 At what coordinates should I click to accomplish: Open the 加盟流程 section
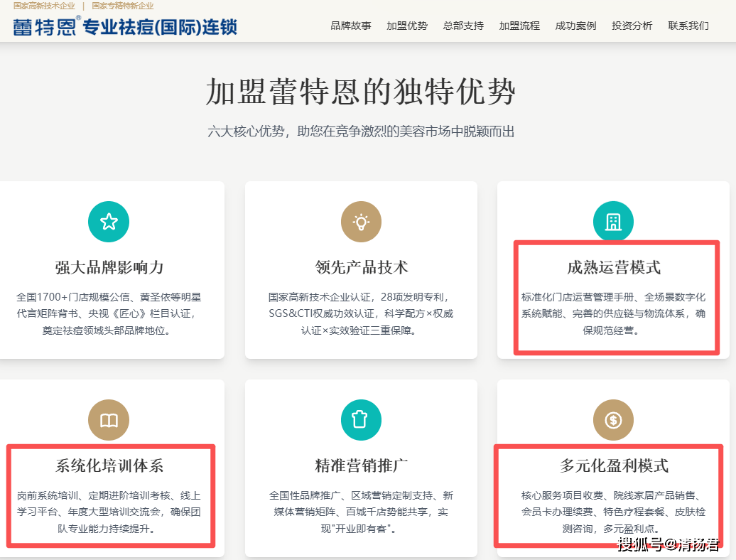click(519, 25)
